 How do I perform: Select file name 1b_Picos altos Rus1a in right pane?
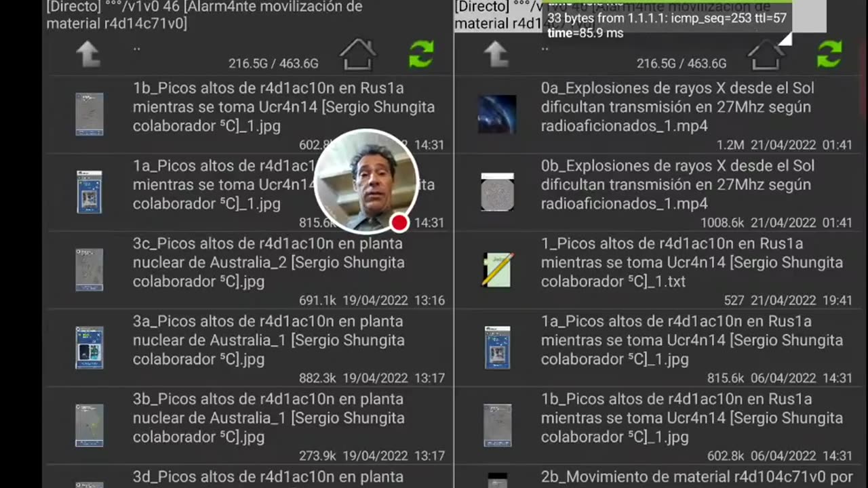coord(692,418)
